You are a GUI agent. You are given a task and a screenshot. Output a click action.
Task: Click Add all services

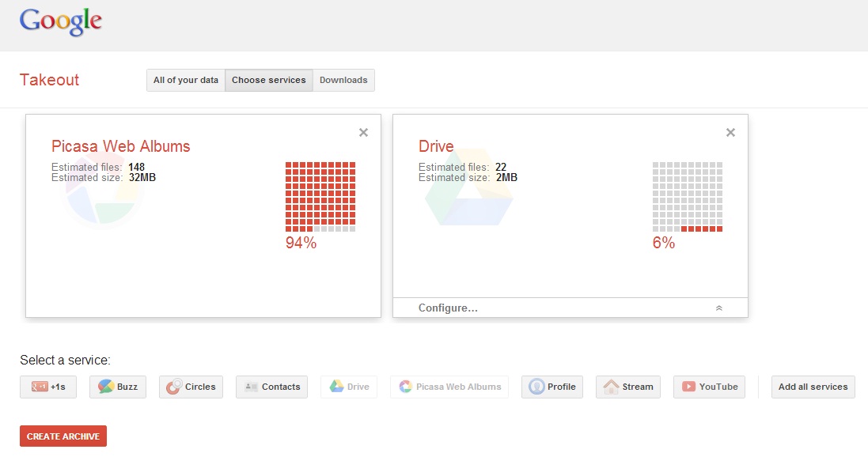[813, 387]
